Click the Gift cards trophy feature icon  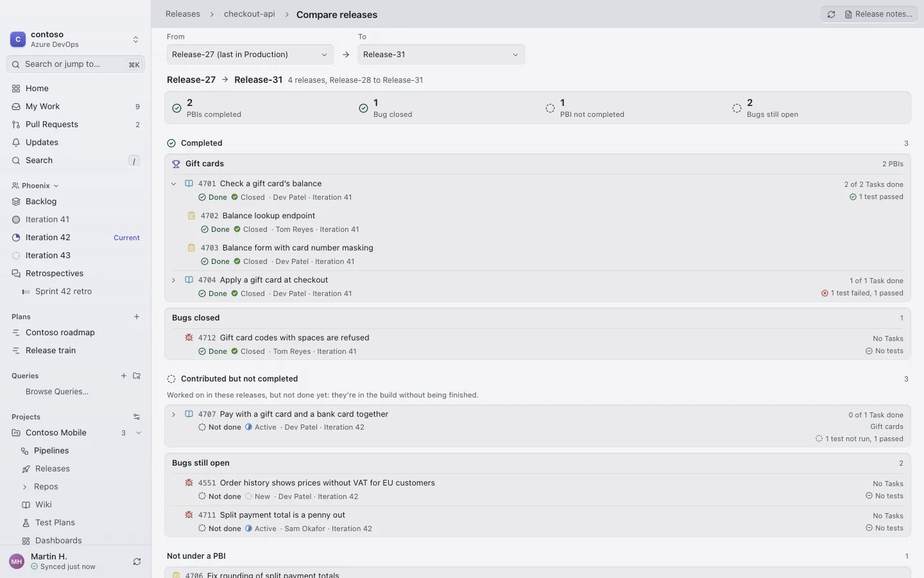point(176,164)
